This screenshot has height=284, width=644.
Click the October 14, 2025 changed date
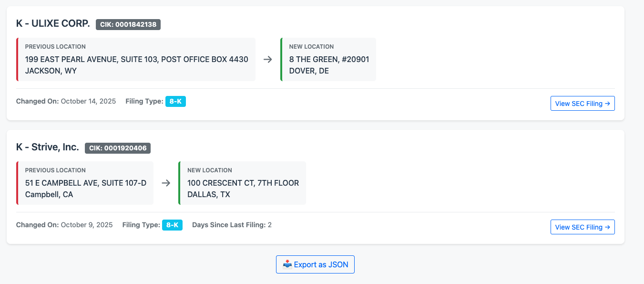click(x=89, y=101)
